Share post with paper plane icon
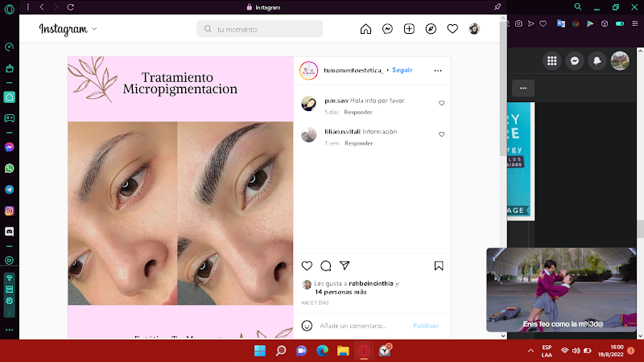The image size is (644, 362). tap(345, 265)
